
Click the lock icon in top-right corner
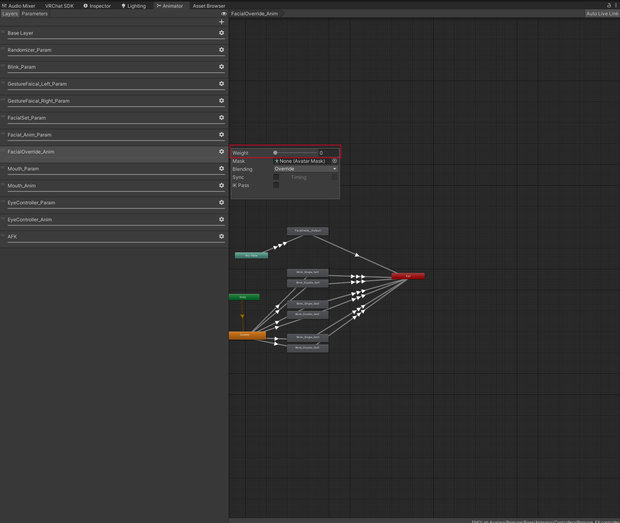coord(609,5)
